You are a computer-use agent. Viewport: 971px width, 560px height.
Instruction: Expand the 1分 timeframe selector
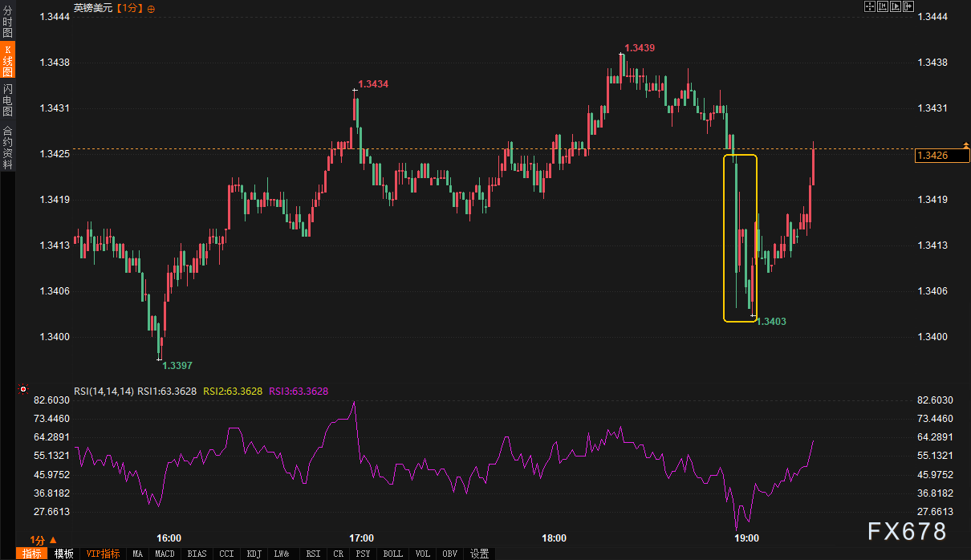(42, 540)
